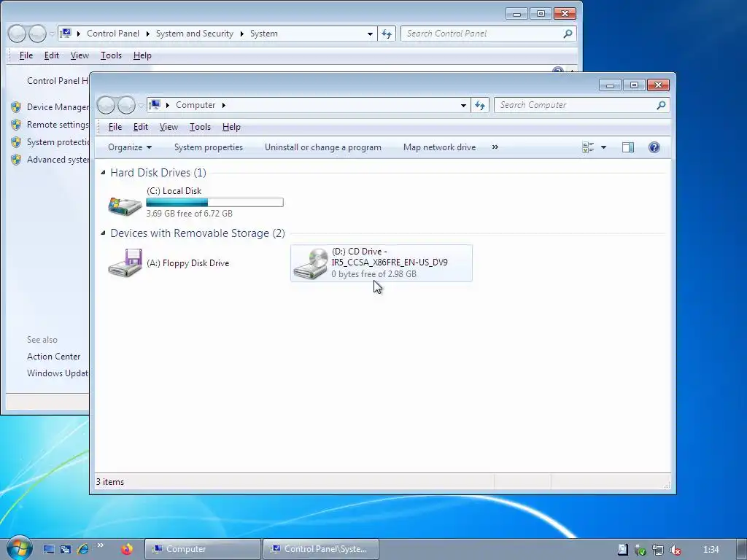
Task: Click the muted volume tray icon
Action: pyautogui.click(x=675, y=550)
